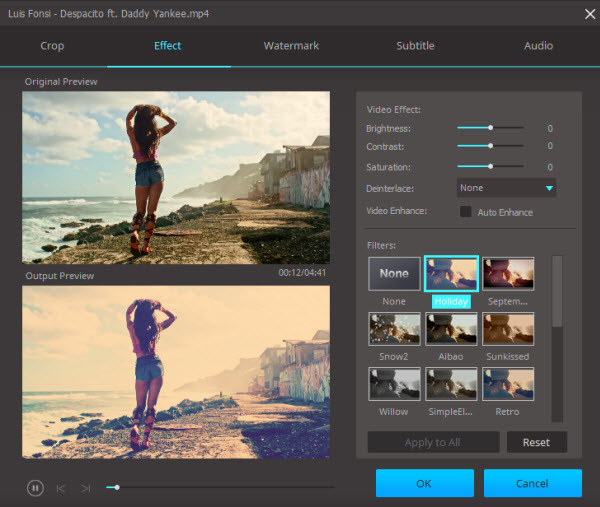The width and height of the screenshot is (600, 507).
Task: Click the Holiday filter label
Action: (x=451, y=302)
